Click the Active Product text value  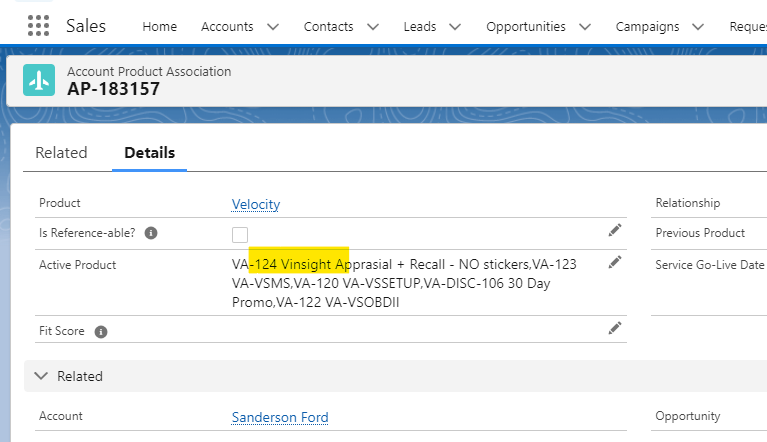pyautogui.click(x=404, y=283)
